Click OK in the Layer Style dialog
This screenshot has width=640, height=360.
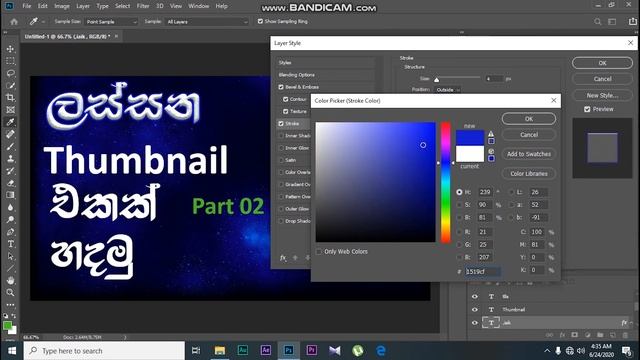tap(602, 63)
